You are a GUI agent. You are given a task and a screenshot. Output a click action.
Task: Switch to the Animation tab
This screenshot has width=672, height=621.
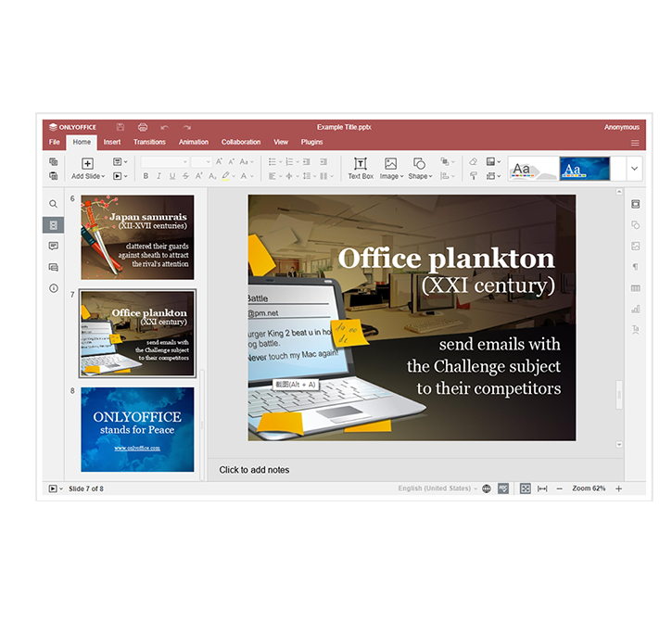point(194,142)
